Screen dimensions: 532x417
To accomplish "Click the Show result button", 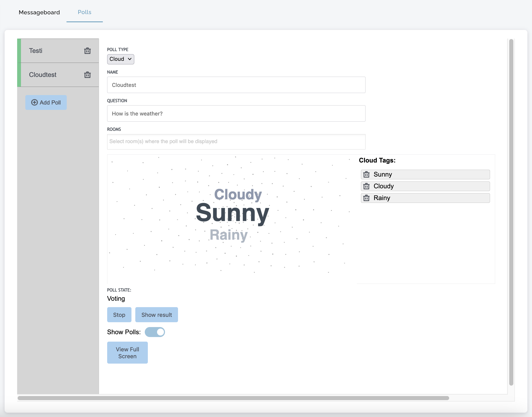I will point(157,315).
